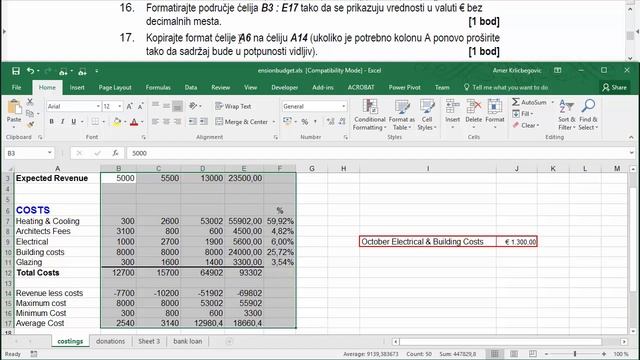Click the Share button

(614, 87)
